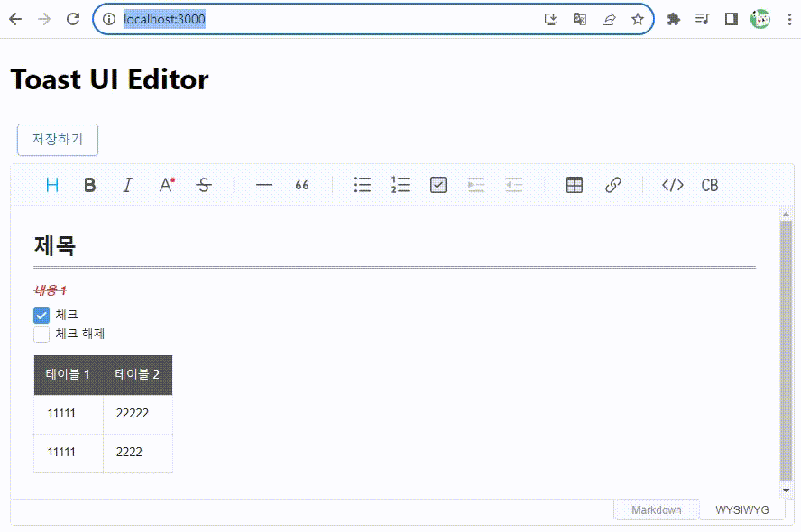
Task: Go forward in browser
Action: pyautogui.click(x=44, y=20)
